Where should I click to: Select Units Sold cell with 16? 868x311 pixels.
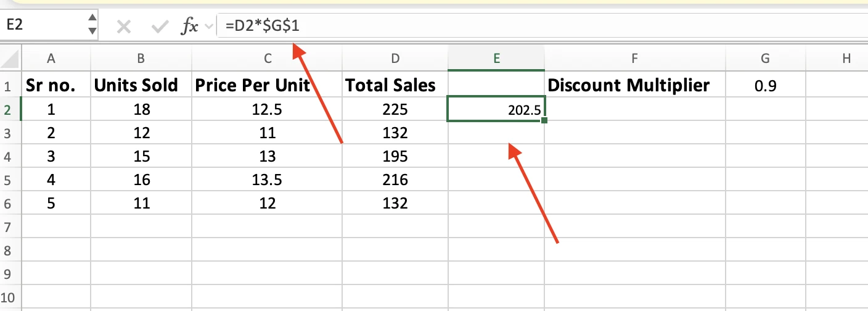[141, 180]
